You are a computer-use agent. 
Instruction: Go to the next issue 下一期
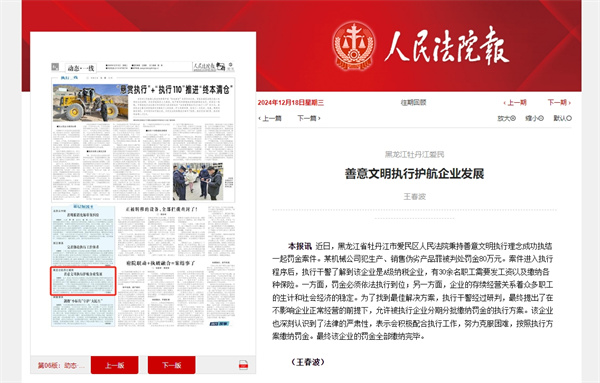[559, 103]
